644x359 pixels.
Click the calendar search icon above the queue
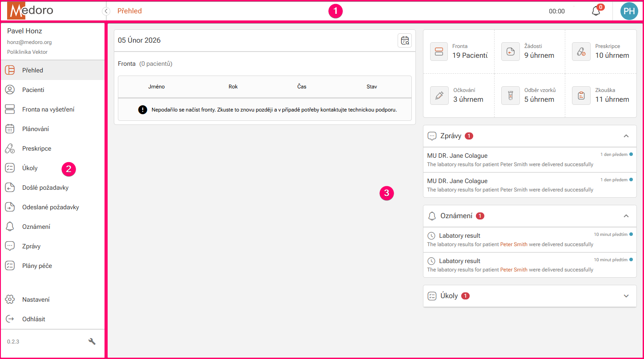coord(405,40)
